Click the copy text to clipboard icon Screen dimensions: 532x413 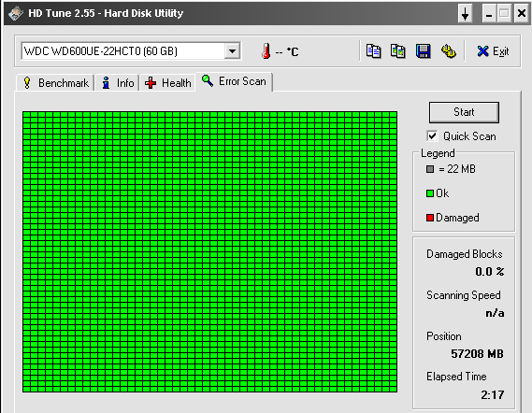pos(373,51)
